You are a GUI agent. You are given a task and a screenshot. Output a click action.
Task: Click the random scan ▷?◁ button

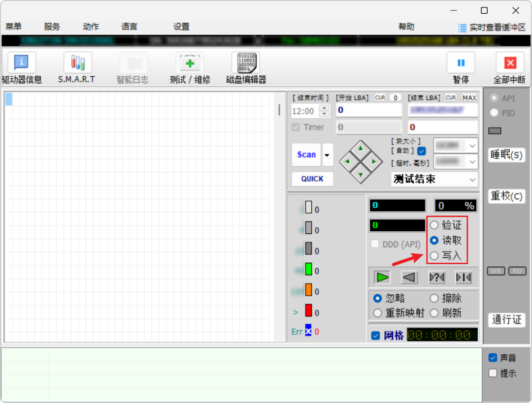436,278
